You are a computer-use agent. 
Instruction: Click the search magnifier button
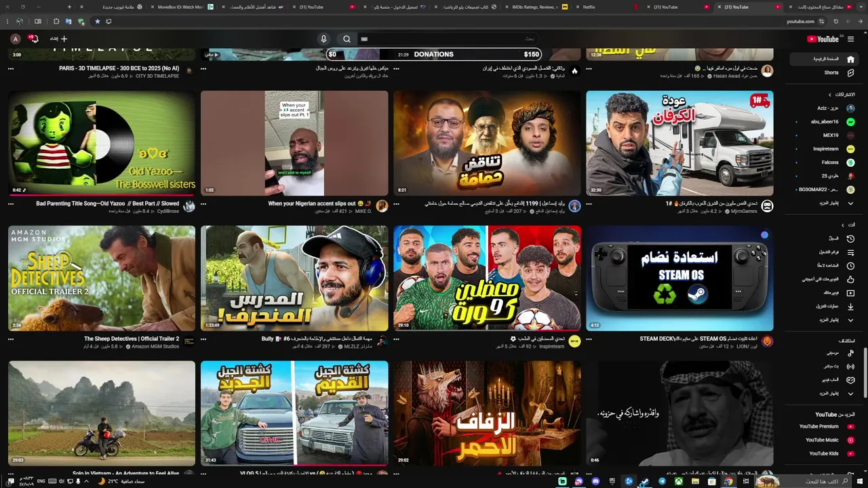pos(347,39)
